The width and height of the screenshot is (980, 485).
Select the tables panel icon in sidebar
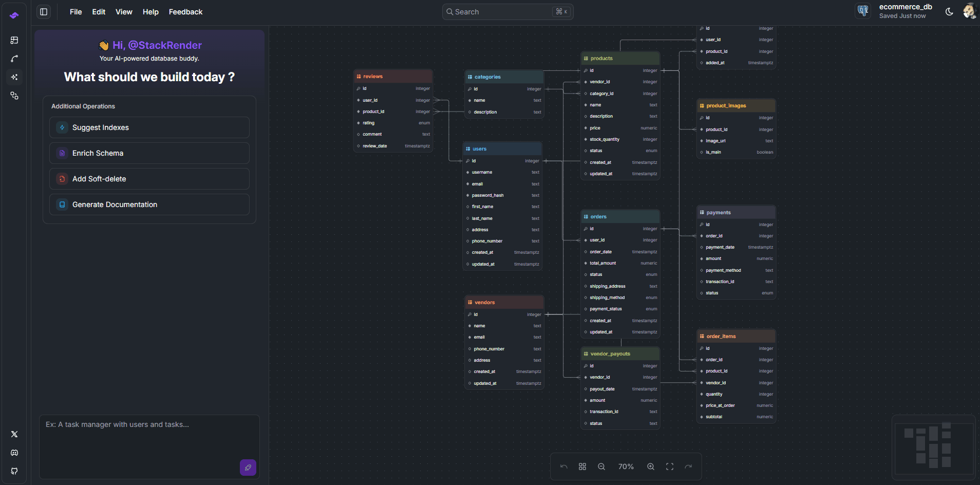[14, 40]
